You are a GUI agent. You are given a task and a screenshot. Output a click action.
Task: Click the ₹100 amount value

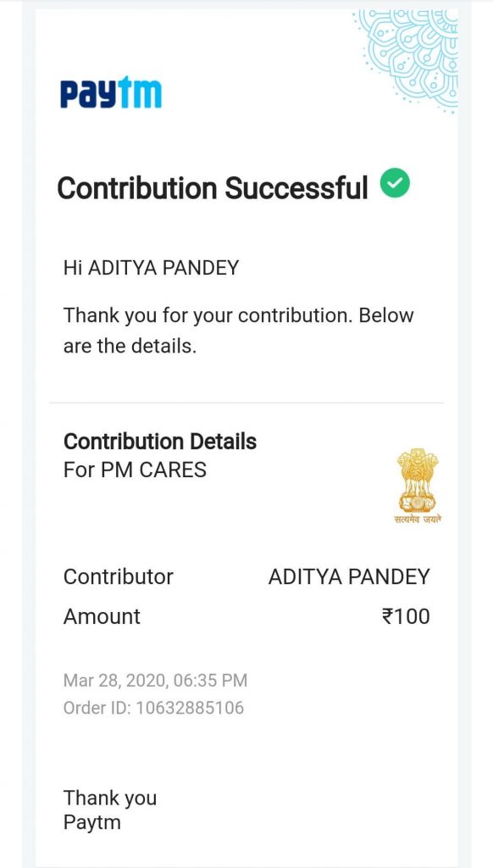[x=406, y=616]
